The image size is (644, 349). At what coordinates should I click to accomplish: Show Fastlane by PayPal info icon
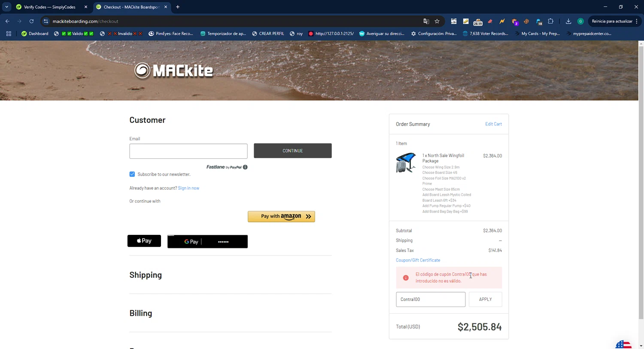tap(245, 167)
